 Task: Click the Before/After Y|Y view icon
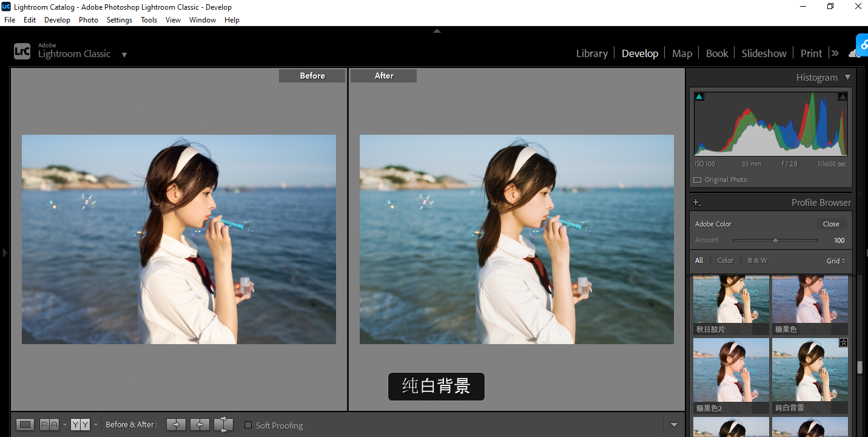click(80, 425)
